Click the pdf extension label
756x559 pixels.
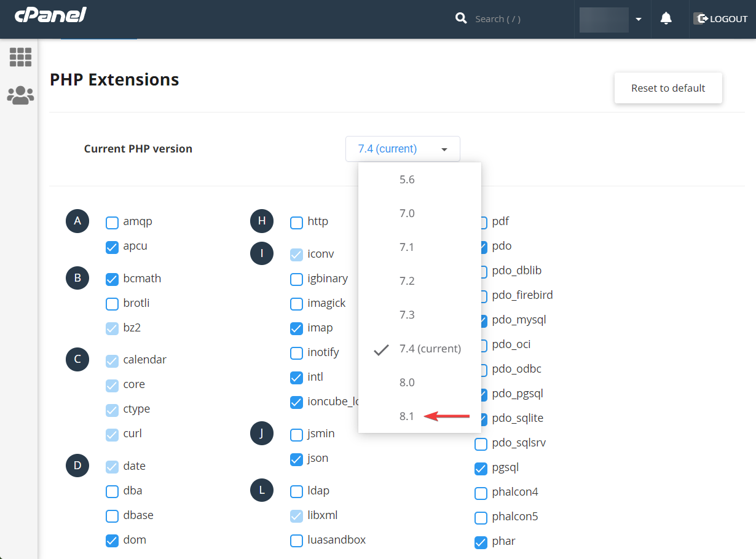coord(500,221)
